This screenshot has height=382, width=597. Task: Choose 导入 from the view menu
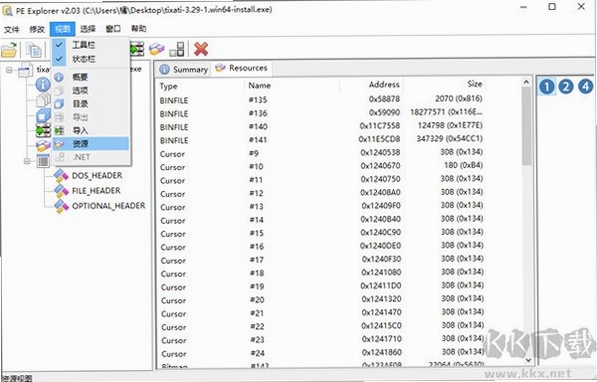click(x=91, y=130)
